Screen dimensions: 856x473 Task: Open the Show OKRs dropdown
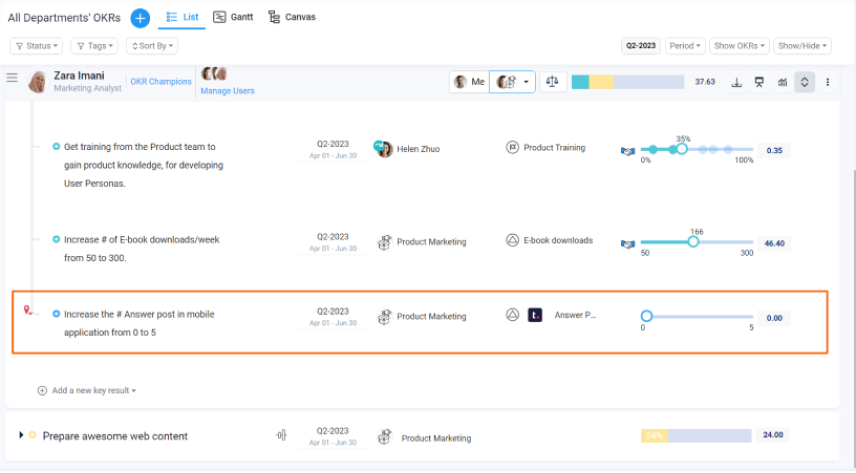[739, 46]
